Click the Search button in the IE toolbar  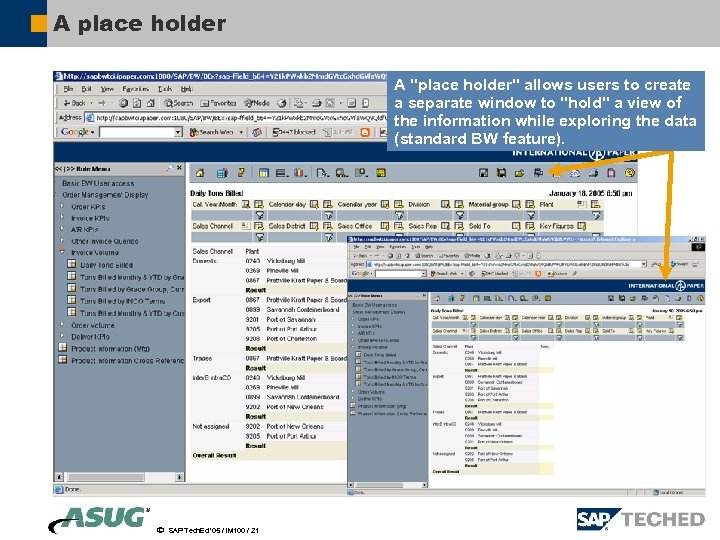pyautogui.click(x=179, y=103)
